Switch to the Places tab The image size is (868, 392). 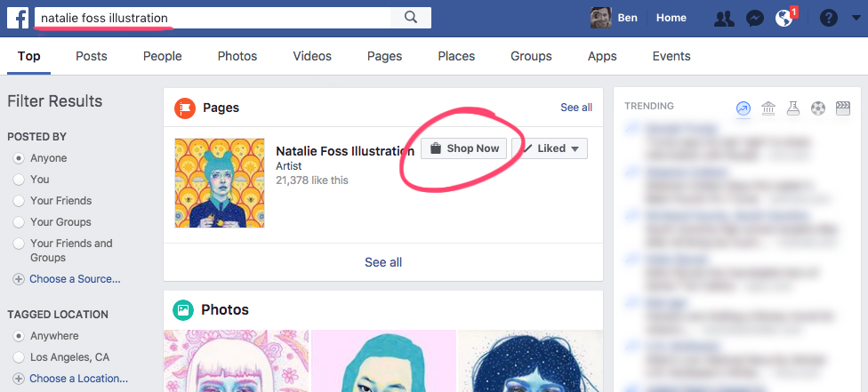(456, 57)
